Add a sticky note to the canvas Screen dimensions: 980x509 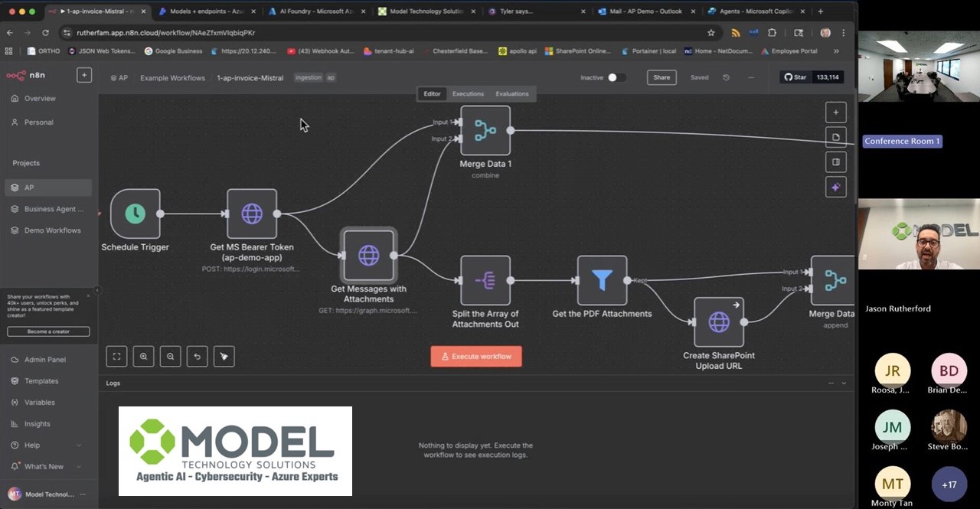[835, 137]
